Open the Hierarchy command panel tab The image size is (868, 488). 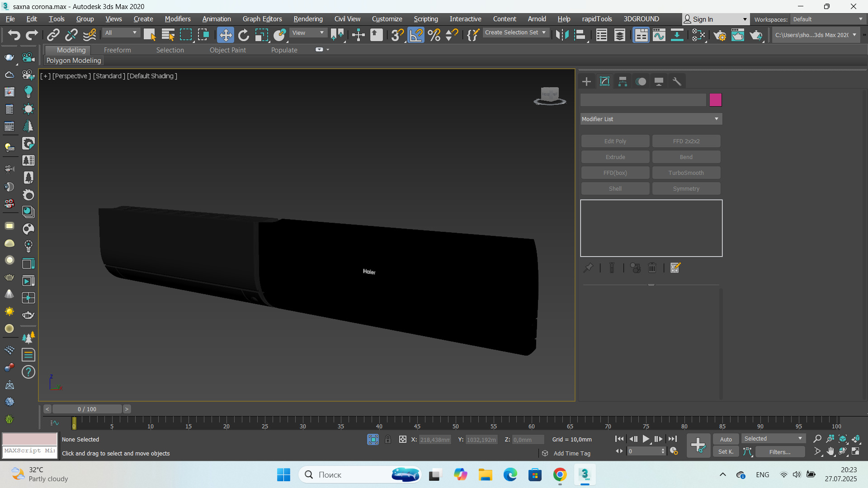point(623,81)
